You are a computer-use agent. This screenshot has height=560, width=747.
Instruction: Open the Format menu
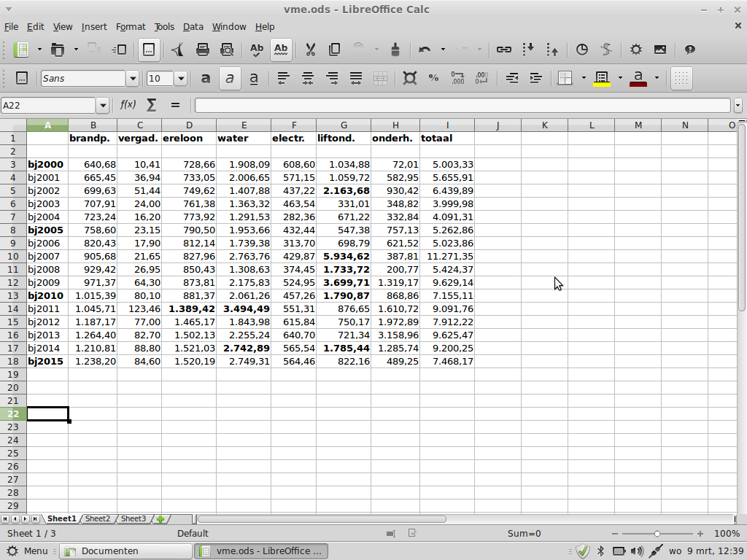pos(131,27)
